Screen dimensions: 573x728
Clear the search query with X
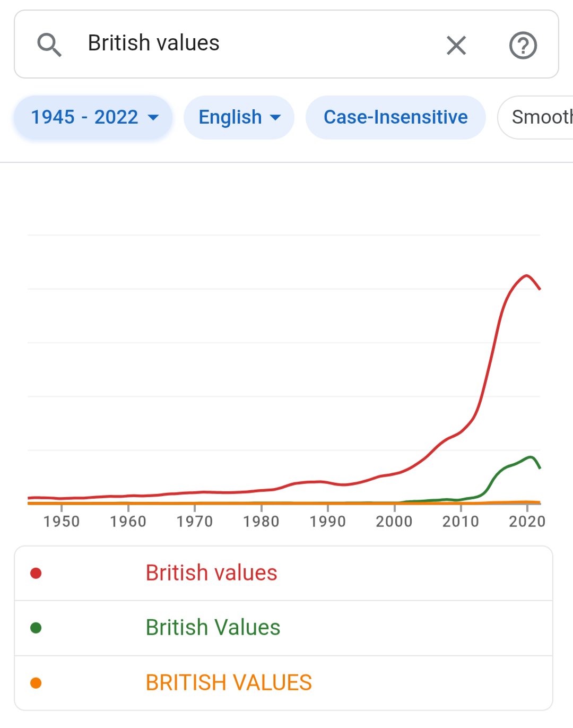pos(456,46)
